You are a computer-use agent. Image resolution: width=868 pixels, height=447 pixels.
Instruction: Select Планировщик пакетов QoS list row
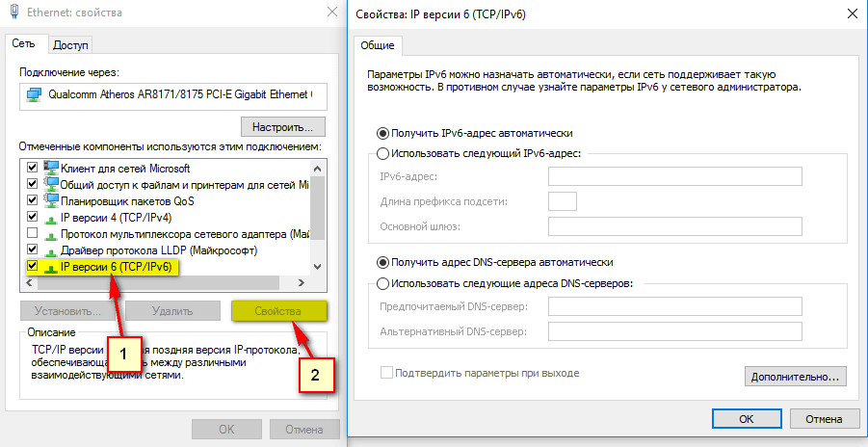pyautogui.click(x=166, y=200)
